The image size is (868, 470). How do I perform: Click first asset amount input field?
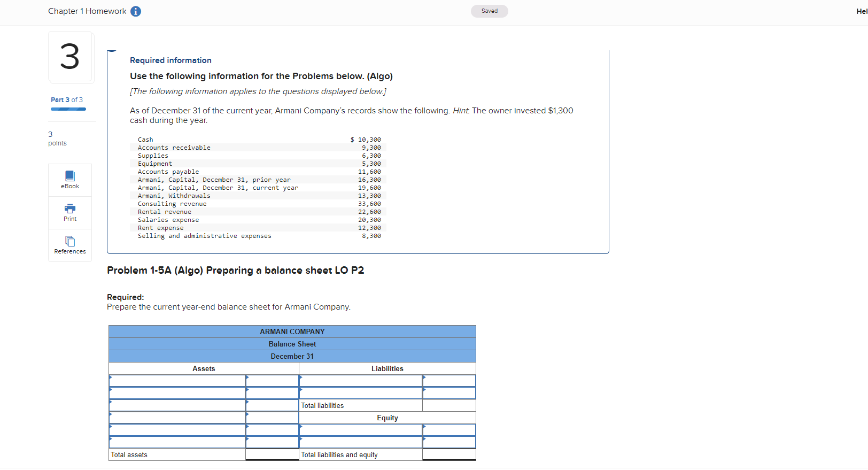coord(272,381)
